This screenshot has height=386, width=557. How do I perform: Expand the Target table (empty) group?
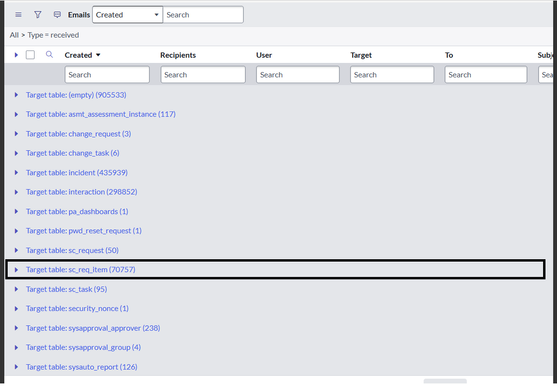(16, 95)
